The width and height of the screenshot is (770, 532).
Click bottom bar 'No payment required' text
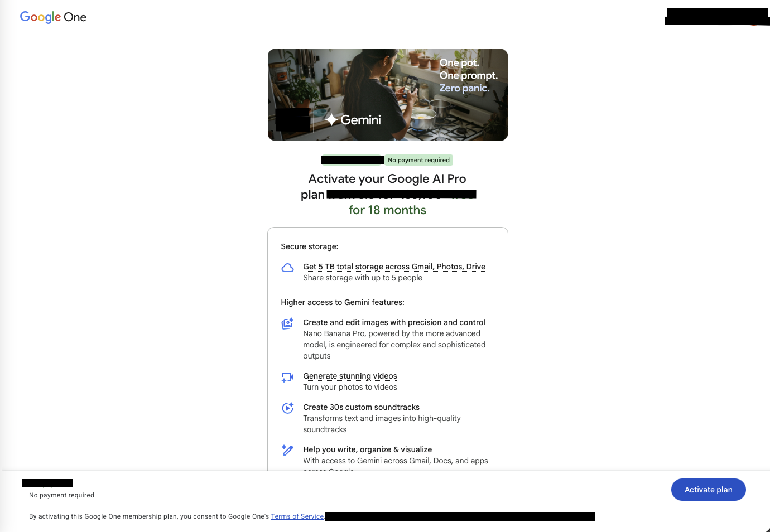click(61, 495)
